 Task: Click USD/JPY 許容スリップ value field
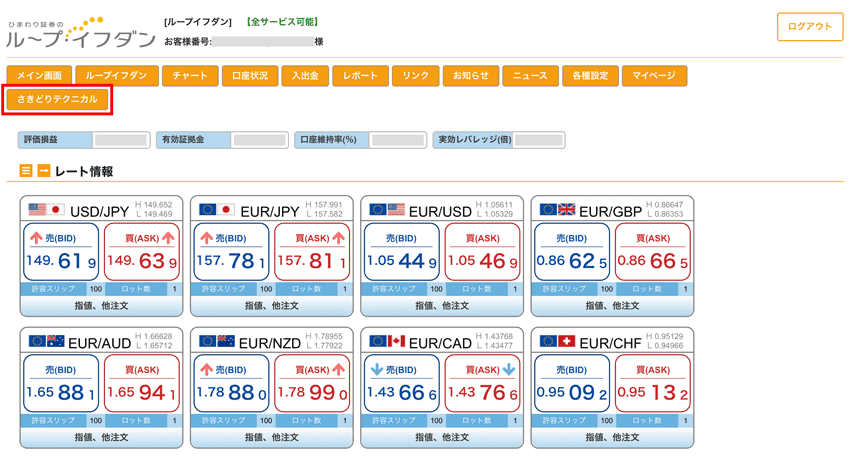95,289
